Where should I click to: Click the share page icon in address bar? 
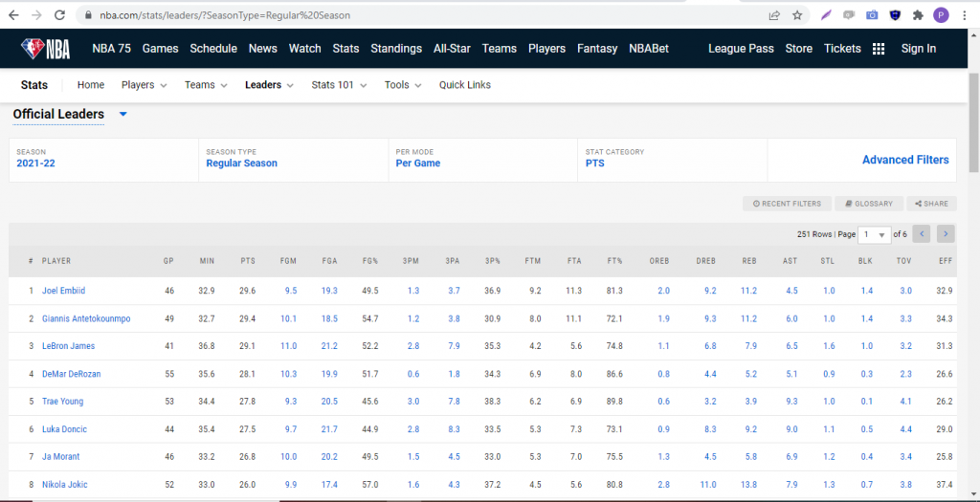(x=774, y=15)
